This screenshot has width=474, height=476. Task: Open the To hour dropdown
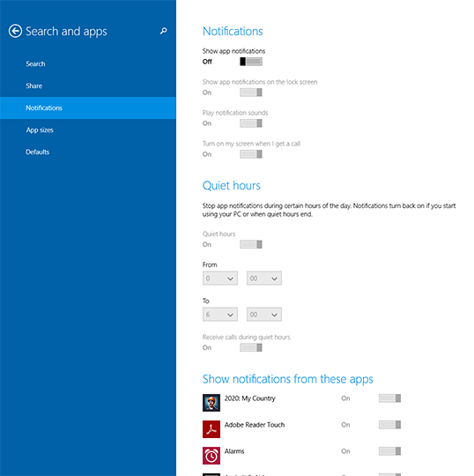click(x=220, y=314)
